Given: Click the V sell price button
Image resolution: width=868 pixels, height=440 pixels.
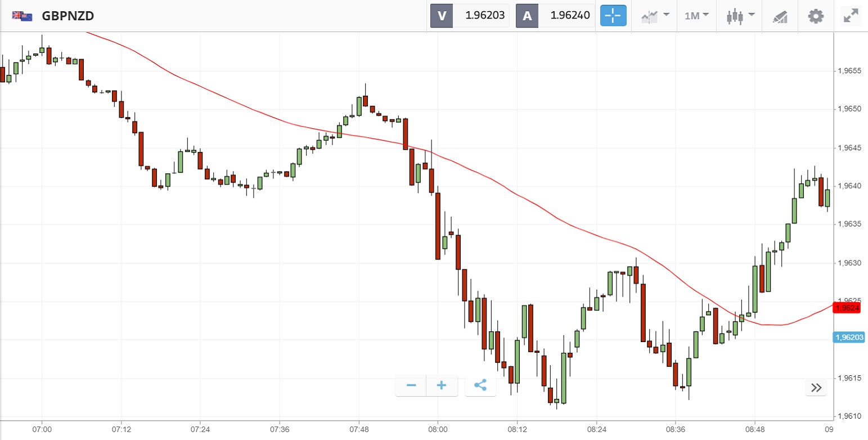Looking at the screenshot, I should point(470,16).
